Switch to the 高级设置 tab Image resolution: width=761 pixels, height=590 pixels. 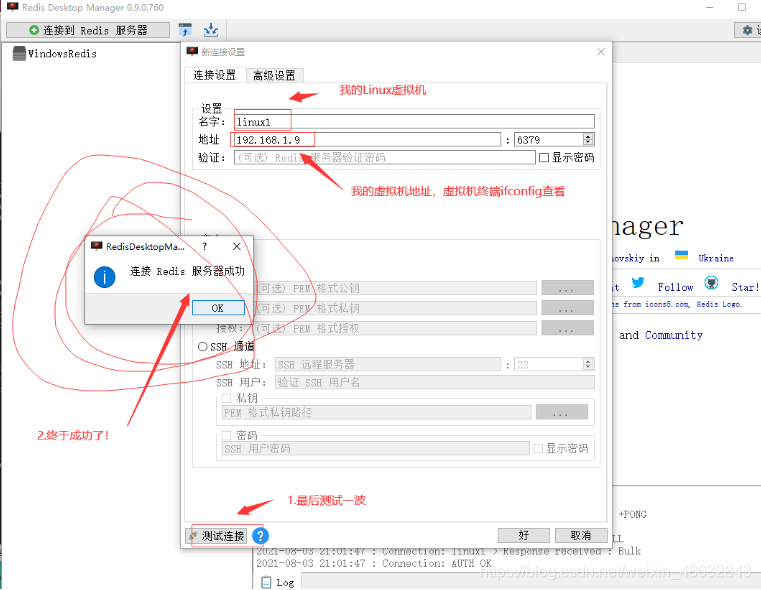tap(274, 75)
